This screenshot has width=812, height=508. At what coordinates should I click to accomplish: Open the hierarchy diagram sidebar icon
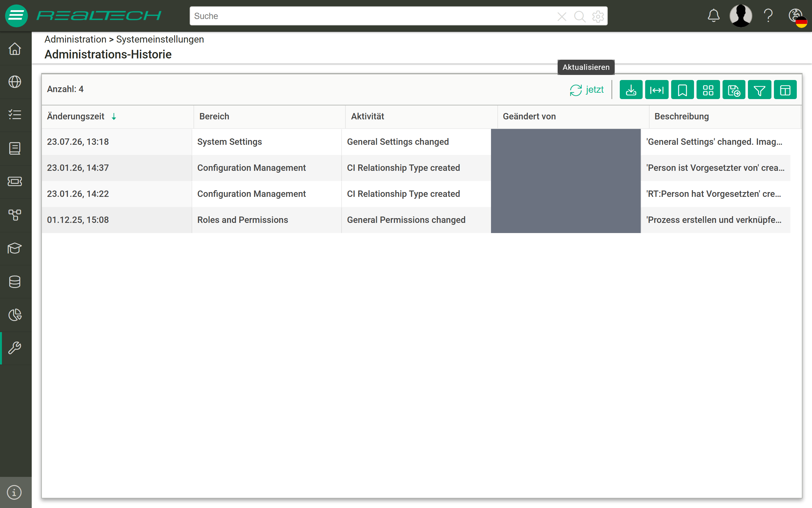(15, 215)
